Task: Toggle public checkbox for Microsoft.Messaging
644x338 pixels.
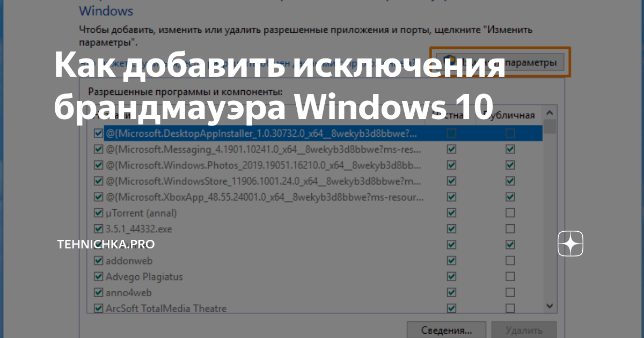Action: (510, 149)
